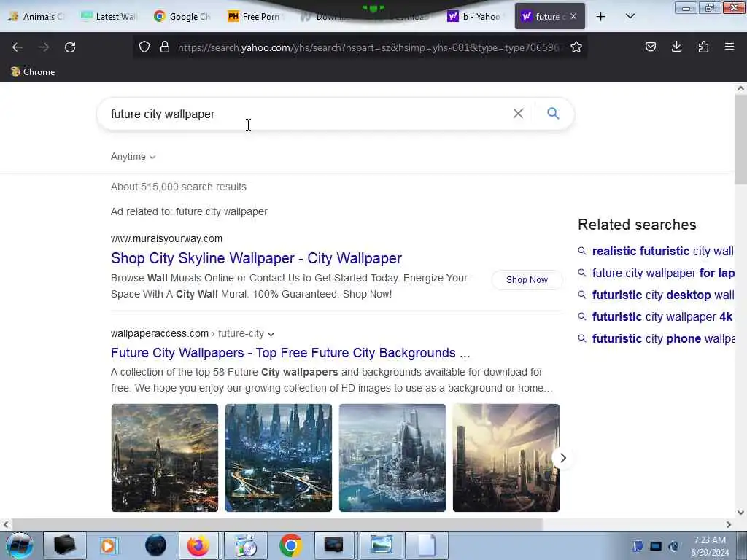Open the dark sunset city thumbnail
The height and width of the screenshot is (560, 747).
pyautogui.click(x=165, y=458)
